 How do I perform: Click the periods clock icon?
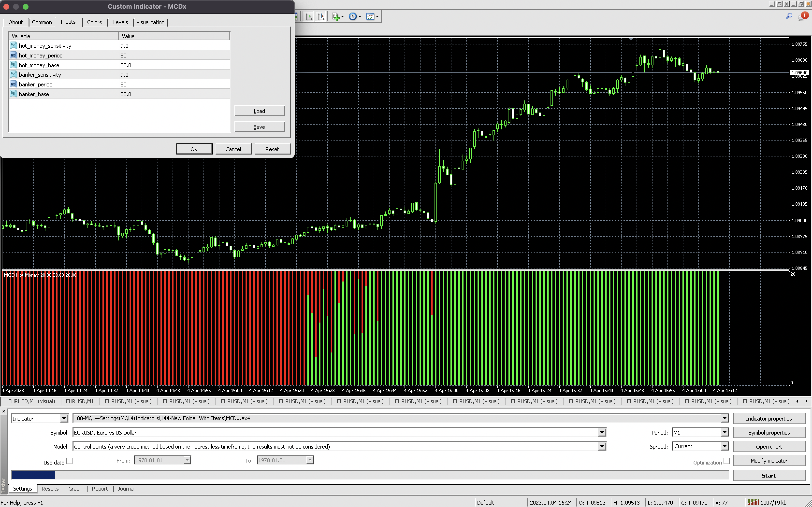tap(353, 16)
